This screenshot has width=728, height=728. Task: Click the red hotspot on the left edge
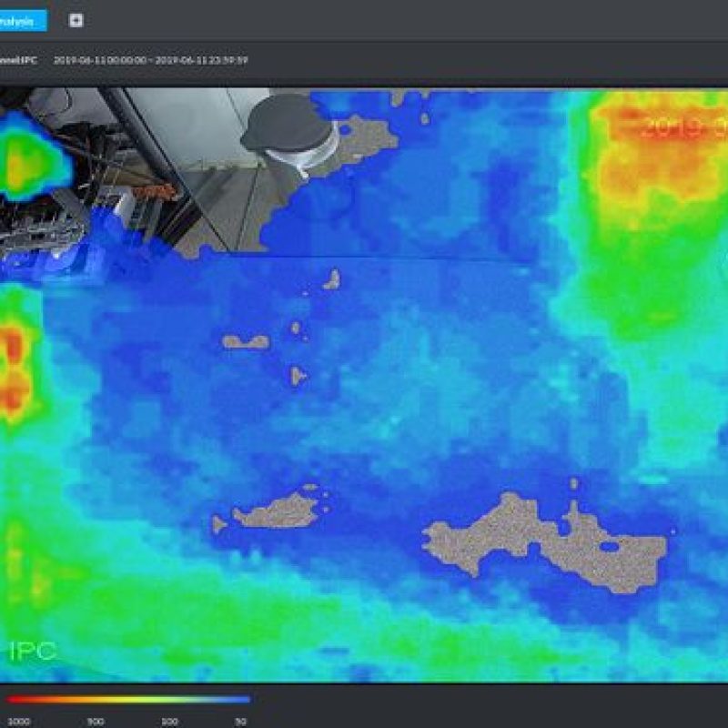coord(15,369)
